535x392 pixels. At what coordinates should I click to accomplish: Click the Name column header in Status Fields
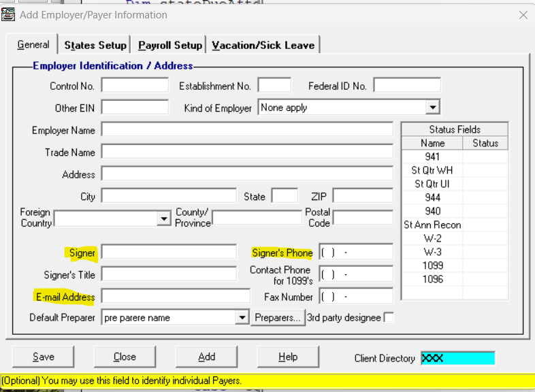pos(432,143)
